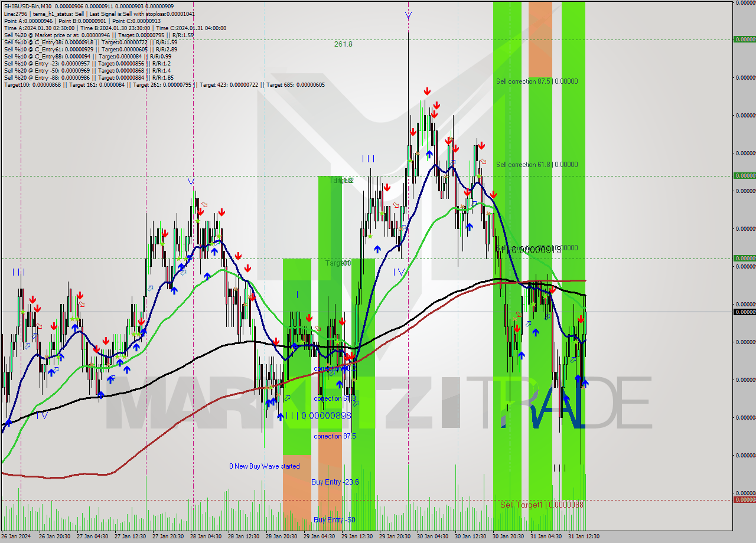This screenshot has height=543, width=756.
Task: Click the '29 Jan 20:30' time axis label
Action: [395, 537]
